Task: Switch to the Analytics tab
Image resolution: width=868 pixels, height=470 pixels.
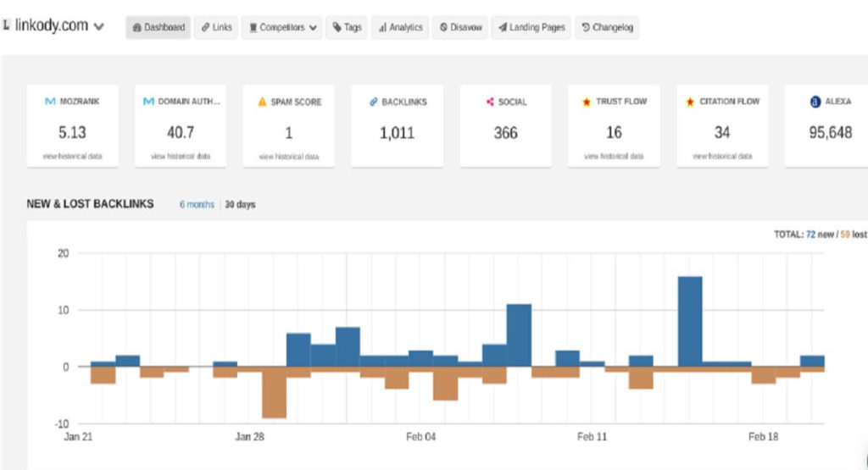Action: [400, 27]
